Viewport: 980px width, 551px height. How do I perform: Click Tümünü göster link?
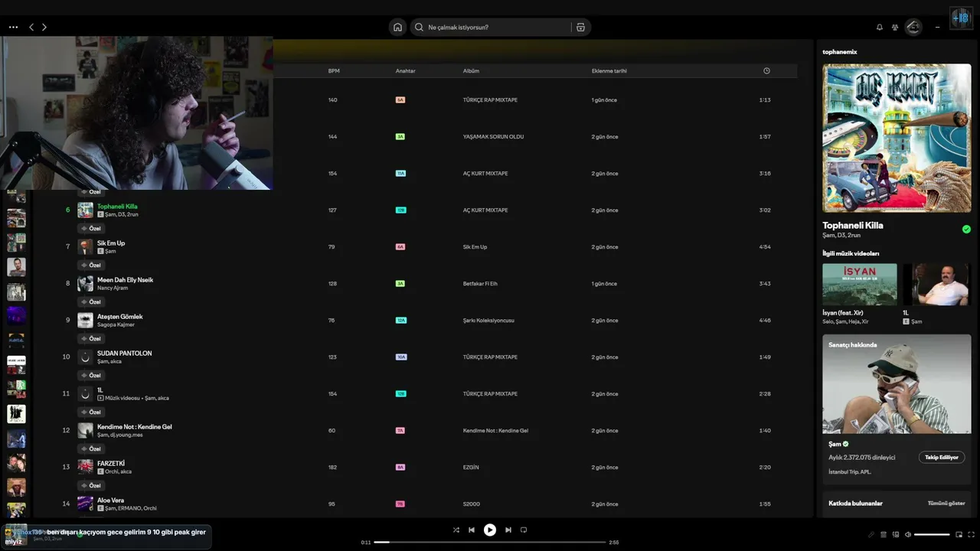pos(946,503)
